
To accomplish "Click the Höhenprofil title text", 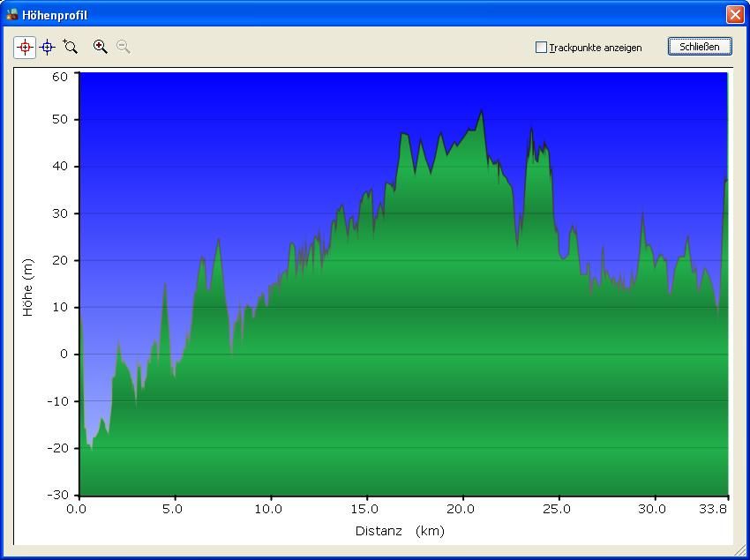I will click(x=55, y=15).
